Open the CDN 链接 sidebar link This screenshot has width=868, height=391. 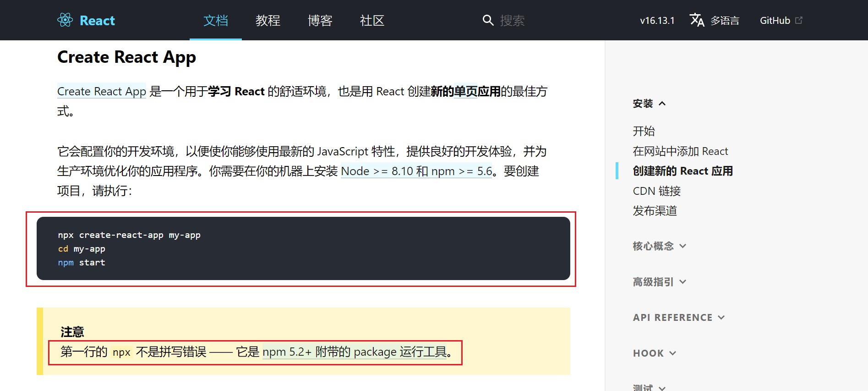point(656,191)
